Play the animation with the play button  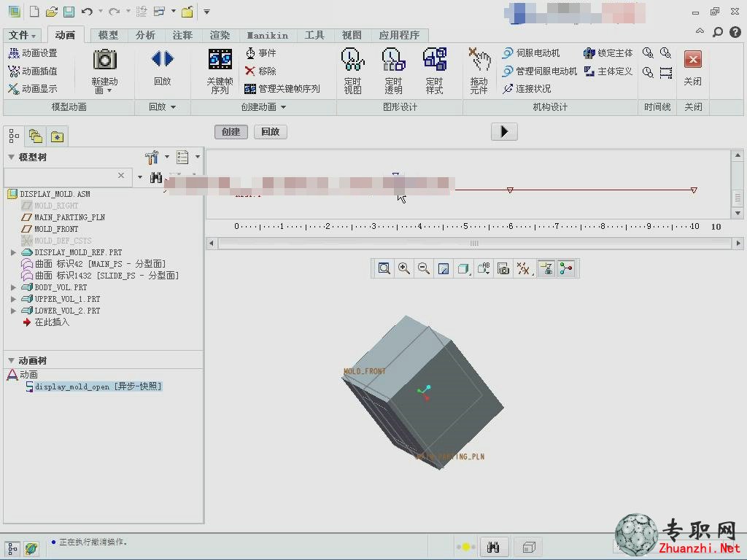[504, 131]
